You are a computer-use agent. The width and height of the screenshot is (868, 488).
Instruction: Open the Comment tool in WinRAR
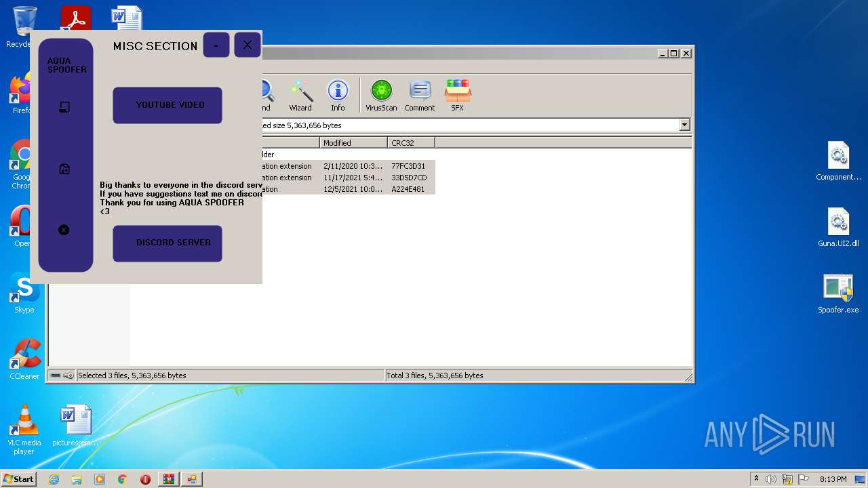tap(420, 96)
